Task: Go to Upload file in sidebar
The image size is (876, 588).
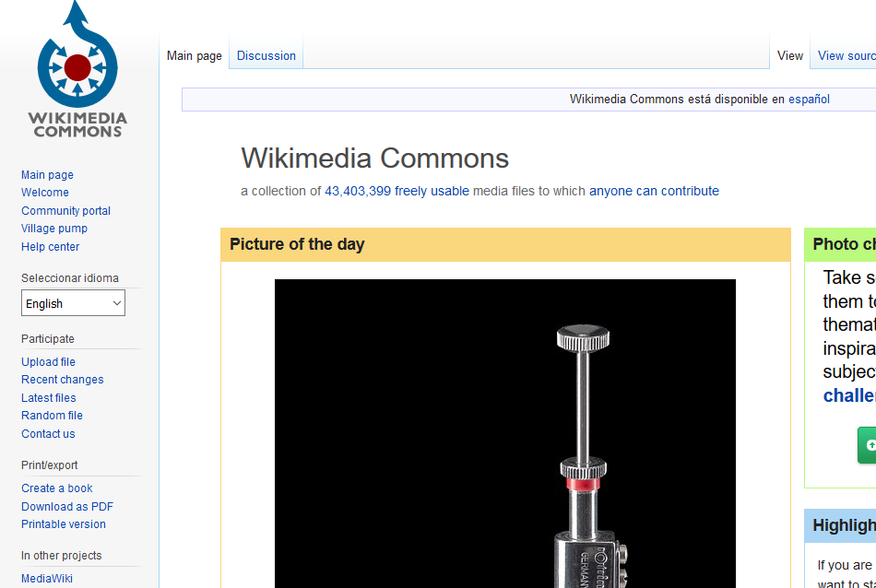Action: click(x=48, y=362)
